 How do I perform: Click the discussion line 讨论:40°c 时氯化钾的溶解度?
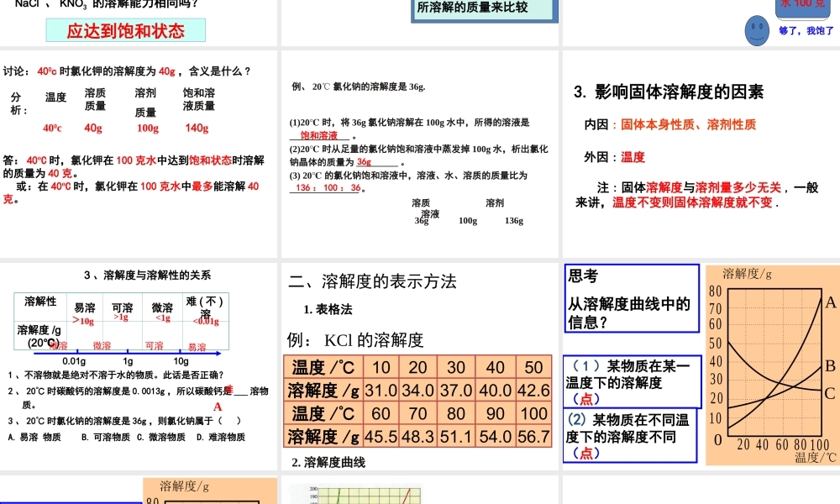(x=127, y=71)
